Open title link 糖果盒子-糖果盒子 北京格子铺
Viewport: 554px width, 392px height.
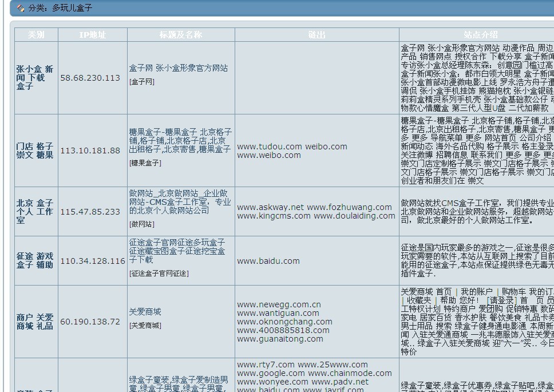tap(180, 141)
